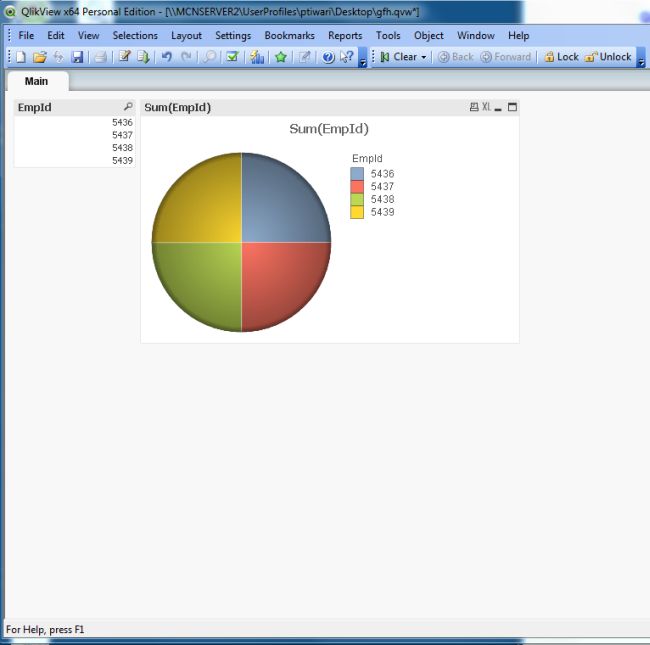Image resolution: width=650 pixels, height=645 pixels.
Task: Unlock the selections
Action: pos(608,57)
